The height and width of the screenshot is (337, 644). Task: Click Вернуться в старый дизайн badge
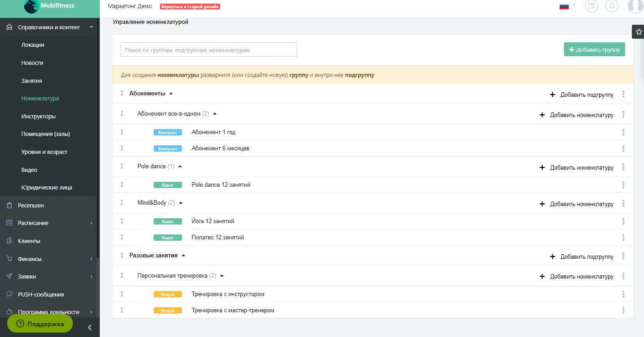[x=190, y=7]
